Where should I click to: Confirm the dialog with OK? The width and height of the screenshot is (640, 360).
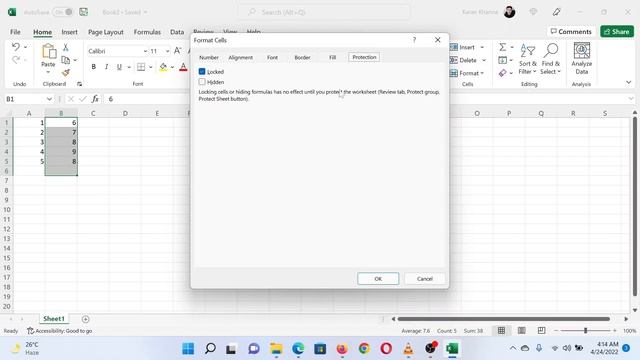tap(378, 279)
